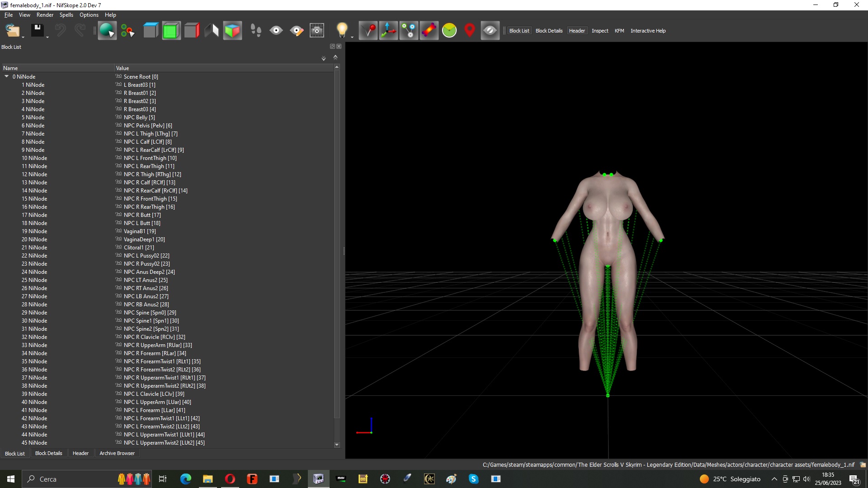Viewport: 868px width, 488px height.
Task: Toggle the lighting bulb button
Action: [x=342, y=30]
